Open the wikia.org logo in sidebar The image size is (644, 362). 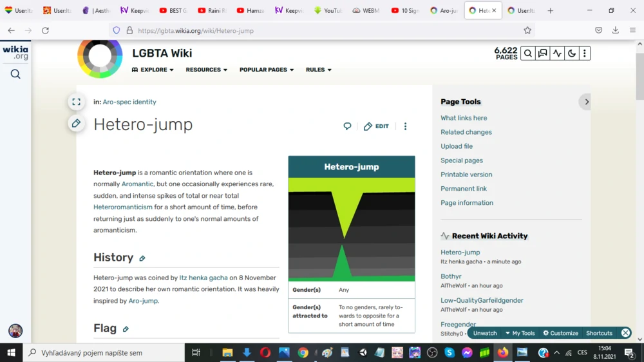15,53
